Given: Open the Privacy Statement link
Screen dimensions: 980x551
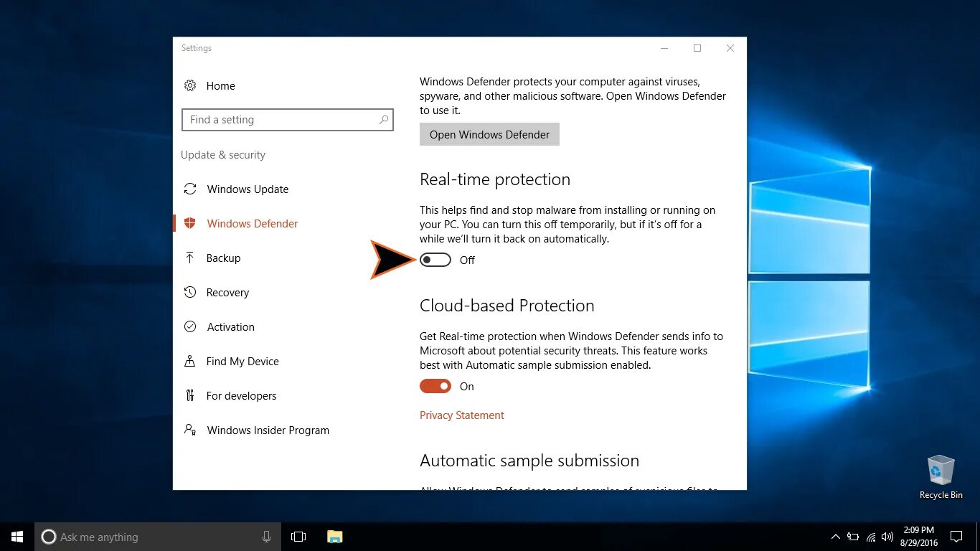Looking at the screenshot, I should click(x=462, y=415).
